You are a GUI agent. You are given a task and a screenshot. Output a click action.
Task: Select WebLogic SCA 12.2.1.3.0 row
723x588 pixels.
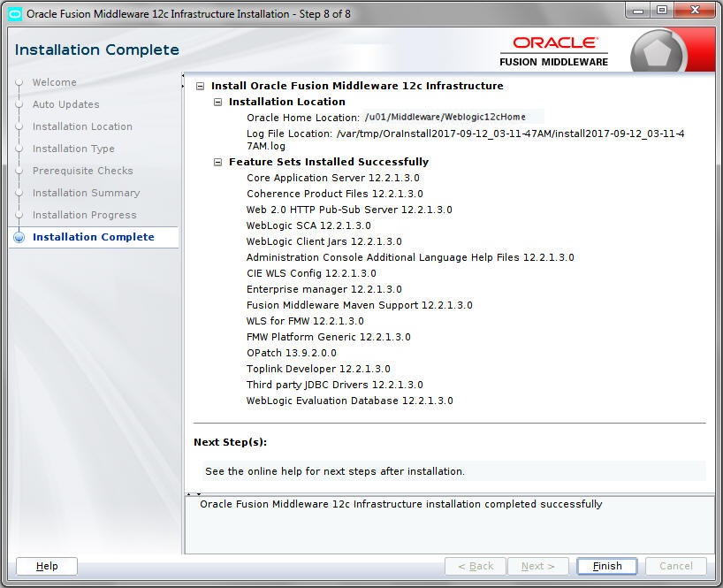tap(308, 226)
